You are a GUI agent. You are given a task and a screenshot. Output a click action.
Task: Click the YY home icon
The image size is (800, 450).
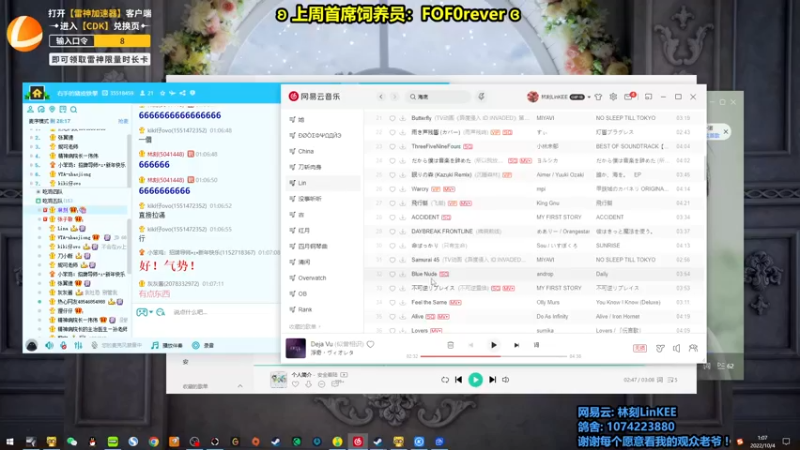(x=37, y=93)
